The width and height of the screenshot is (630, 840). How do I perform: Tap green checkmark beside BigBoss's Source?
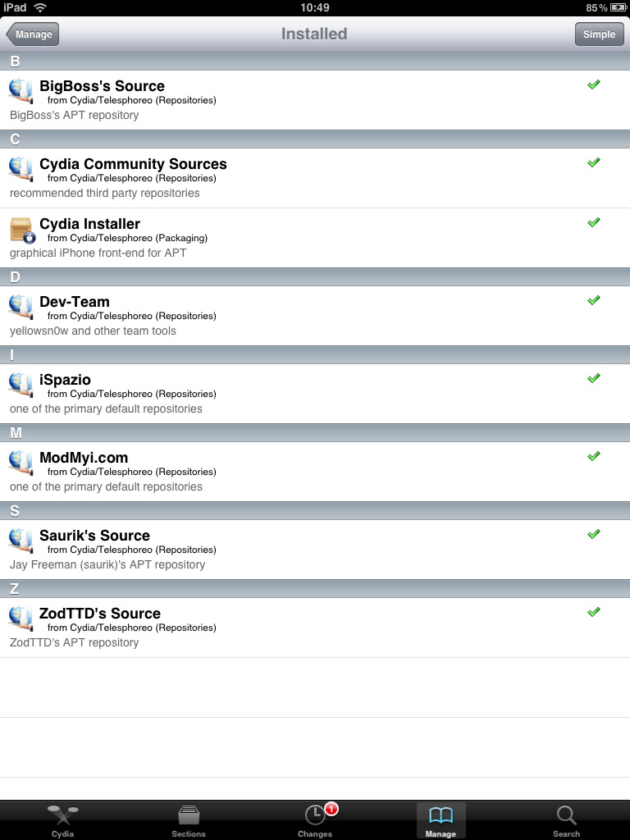[594, 84]
